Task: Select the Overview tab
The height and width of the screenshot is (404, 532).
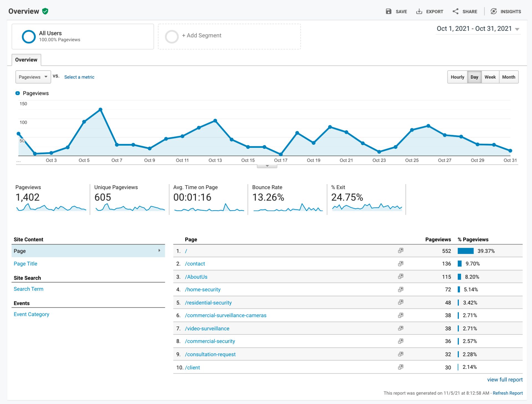Action: 26,60
